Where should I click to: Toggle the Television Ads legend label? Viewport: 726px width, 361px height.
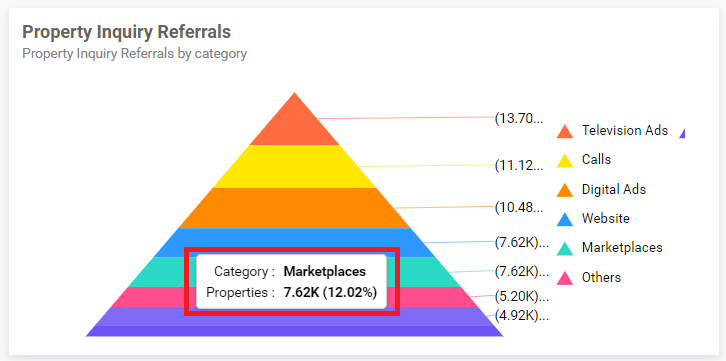[x=625, y=131]
